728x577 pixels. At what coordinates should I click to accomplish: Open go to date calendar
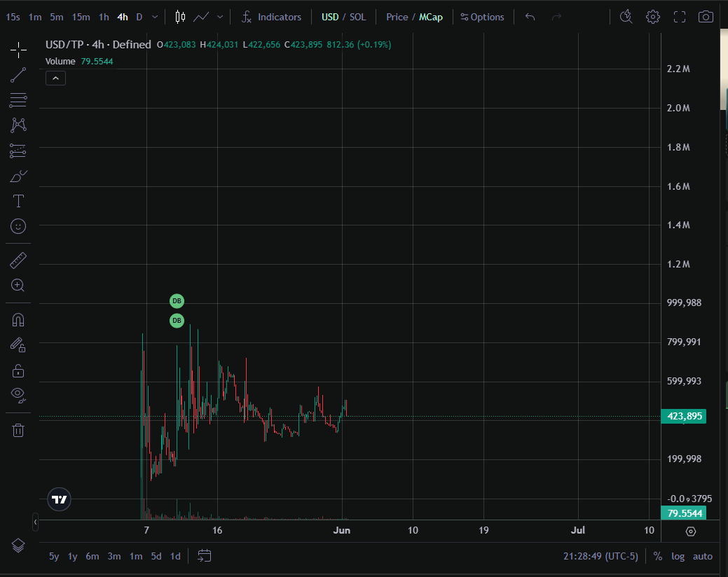[x=205, y=556]
